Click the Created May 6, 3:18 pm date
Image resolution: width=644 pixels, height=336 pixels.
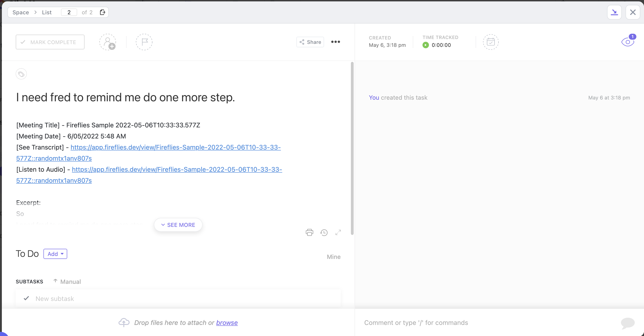pos(387,45)
